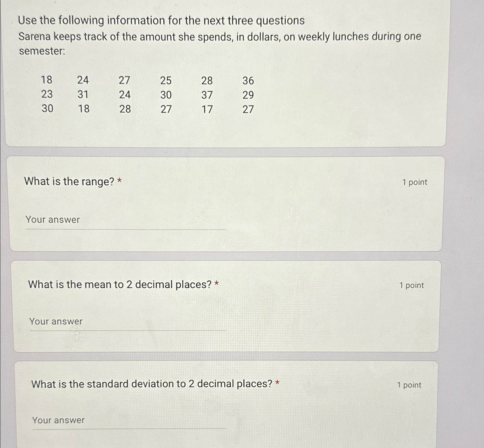This screenshot has width=484, height=448.
Task: Click the required asterisk on range question
Action: click(120, 180)
